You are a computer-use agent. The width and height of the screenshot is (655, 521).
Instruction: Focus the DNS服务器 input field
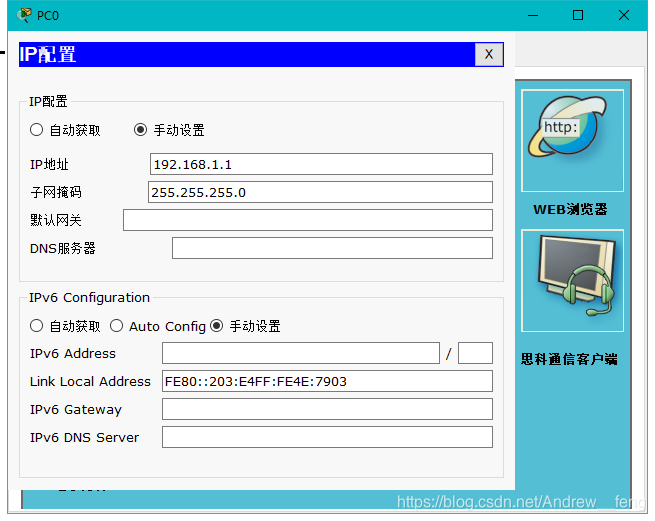pos(332,248)
